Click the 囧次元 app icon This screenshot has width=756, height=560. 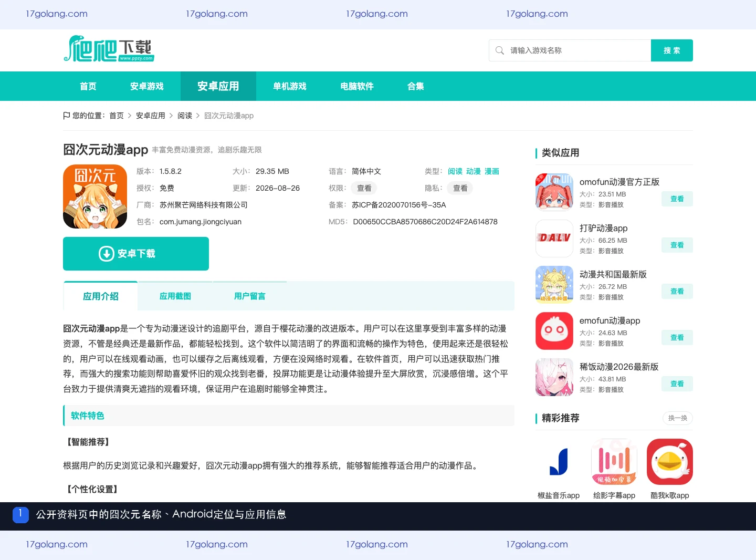pos(95,196)
